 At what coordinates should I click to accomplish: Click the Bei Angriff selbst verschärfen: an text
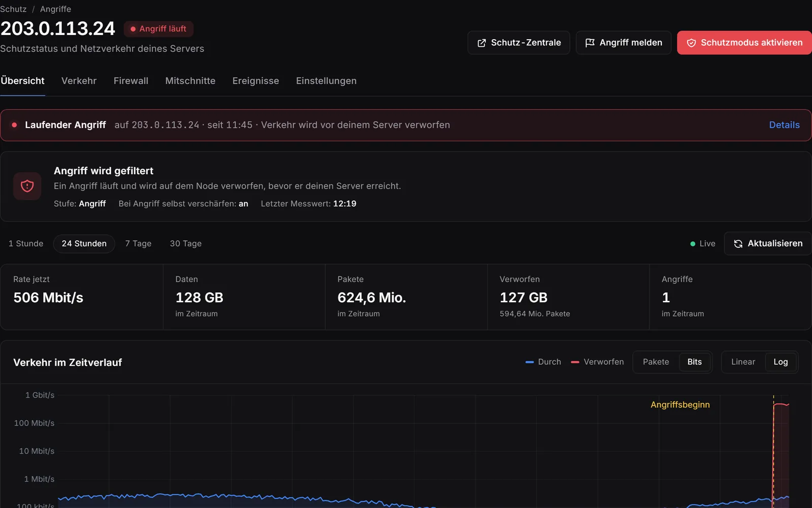pos(183,204)
